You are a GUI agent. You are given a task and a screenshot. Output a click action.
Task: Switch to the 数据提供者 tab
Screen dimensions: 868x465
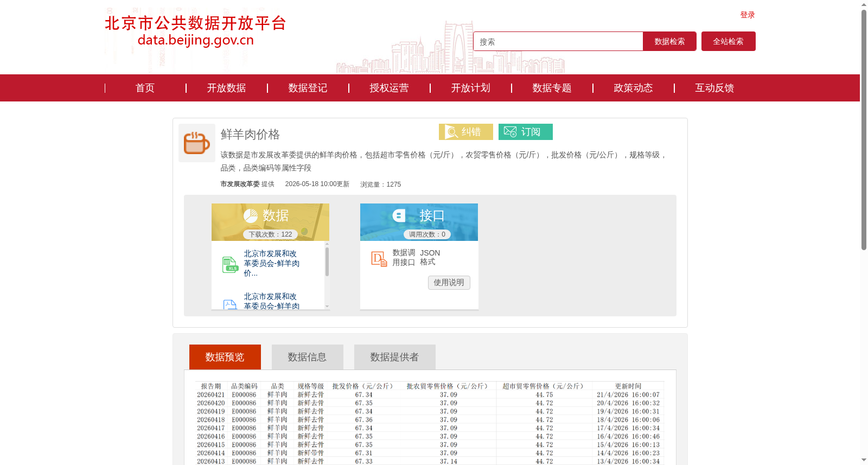coord(395,357)
